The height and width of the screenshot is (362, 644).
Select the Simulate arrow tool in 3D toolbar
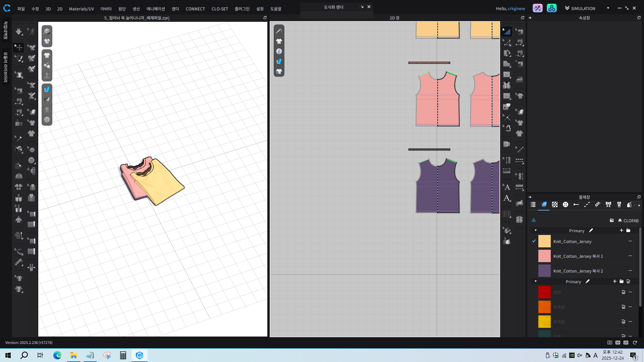tap(19, 32)
